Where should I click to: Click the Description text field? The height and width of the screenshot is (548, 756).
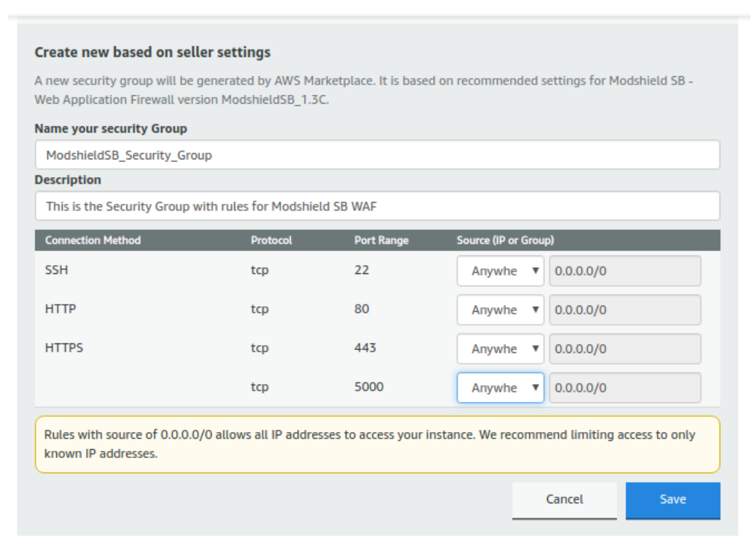[x=377, y=206]
